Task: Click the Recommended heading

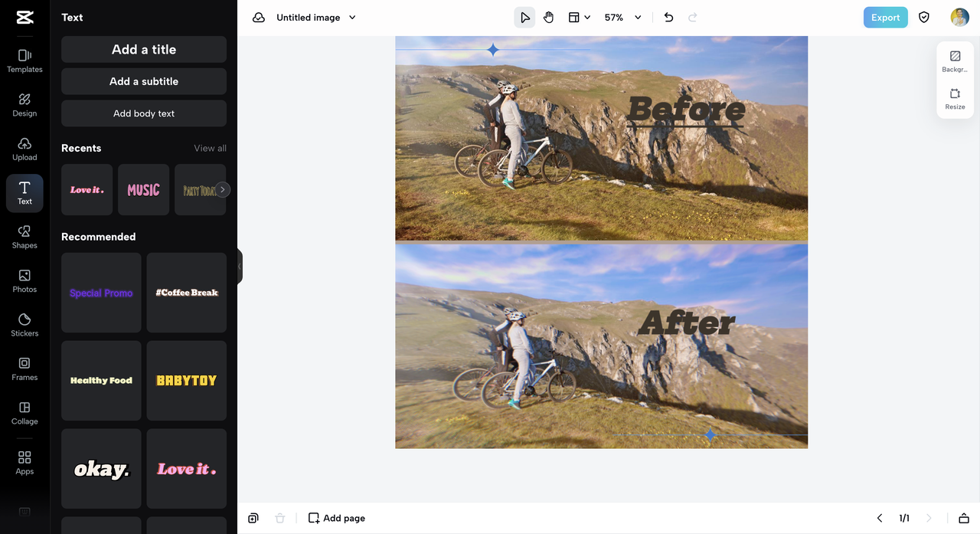Action: (98, 237)
